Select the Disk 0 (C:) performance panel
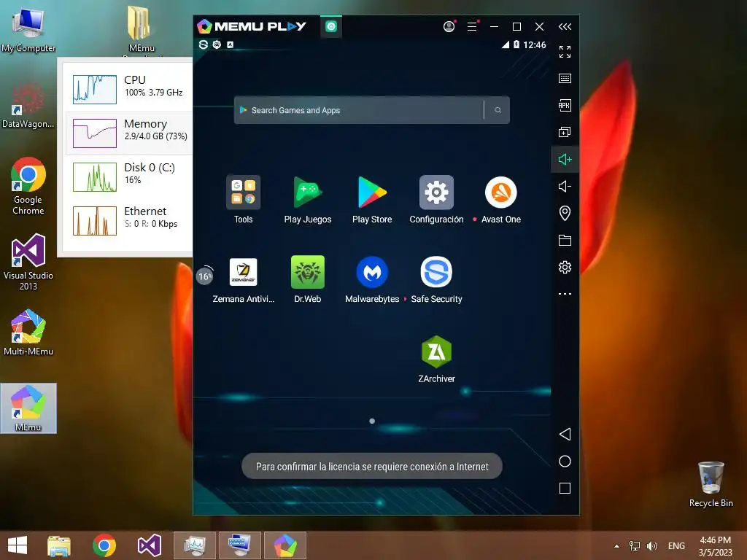The height and width of the screenshot is (560, 747). point(129,176)
